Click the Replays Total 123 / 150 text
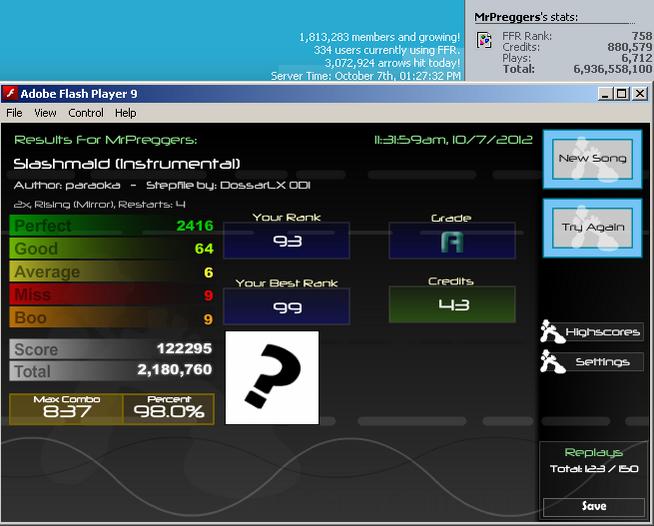 [x=594, y=469]
